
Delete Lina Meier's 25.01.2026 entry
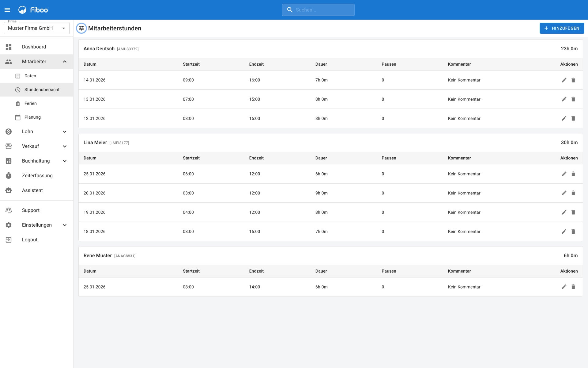coord(573,174)
